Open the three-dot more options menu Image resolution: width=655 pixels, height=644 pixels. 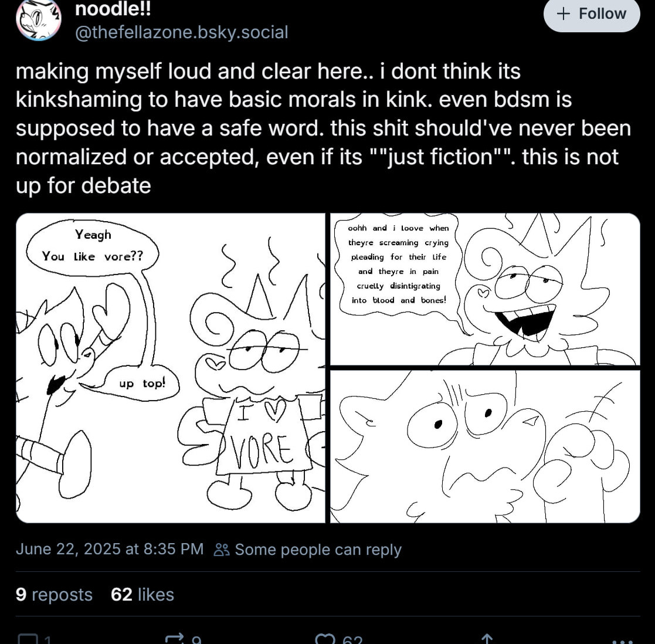coord(623,640)
